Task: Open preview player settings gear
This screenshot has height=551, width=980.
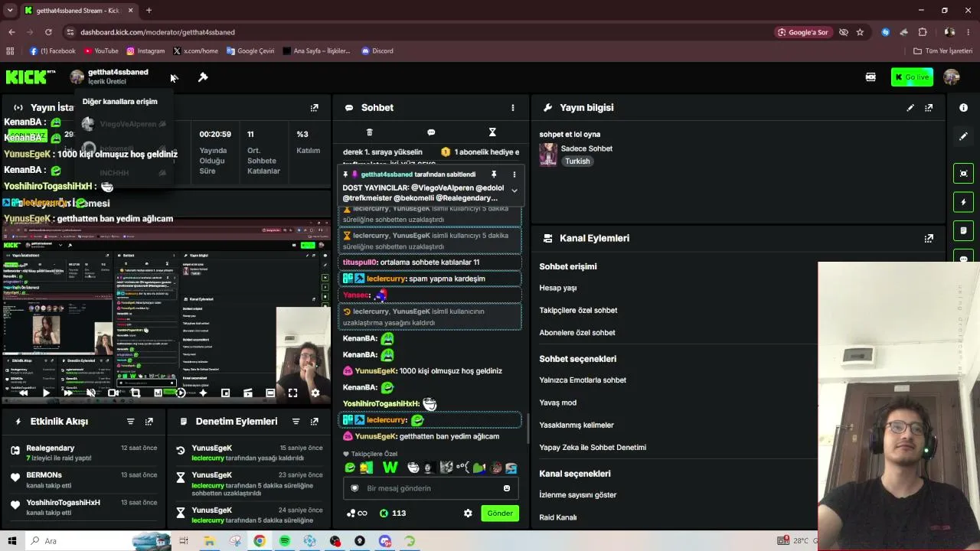Action: pyautogui.click(x=315, y=393)
